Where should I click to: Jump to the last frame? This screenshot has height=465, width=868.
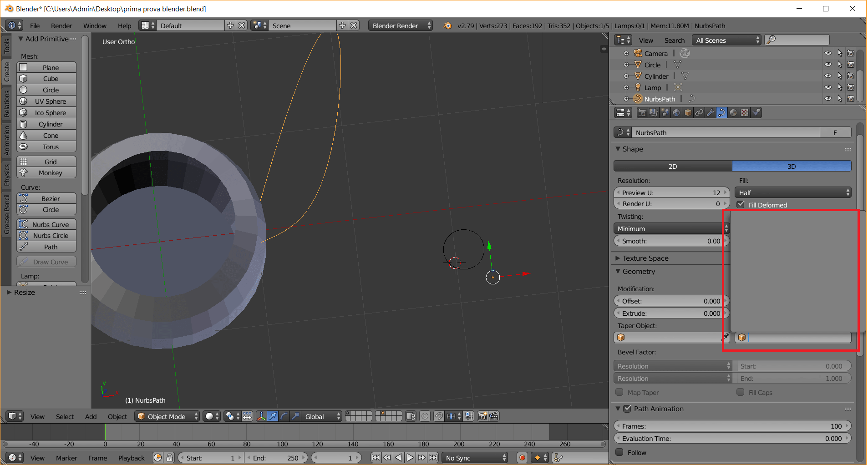pyautogui.click(x=433, y=458)
